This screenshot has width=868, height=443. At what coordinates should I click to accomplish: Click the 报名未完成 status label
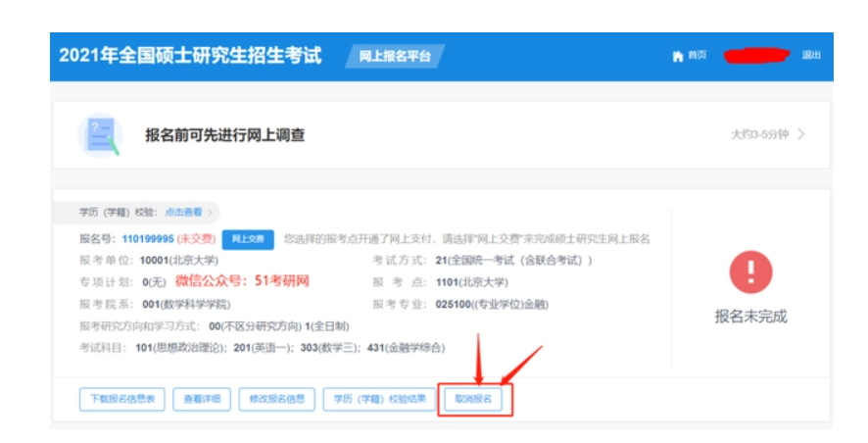coord(750,316)
